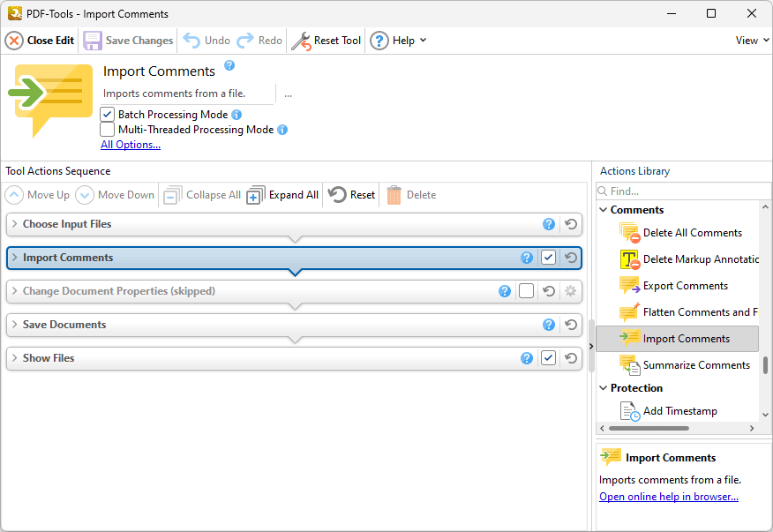Enable Multi-Threaded Processing Mode checkbox
773x532 pixels.
point(107,129)
